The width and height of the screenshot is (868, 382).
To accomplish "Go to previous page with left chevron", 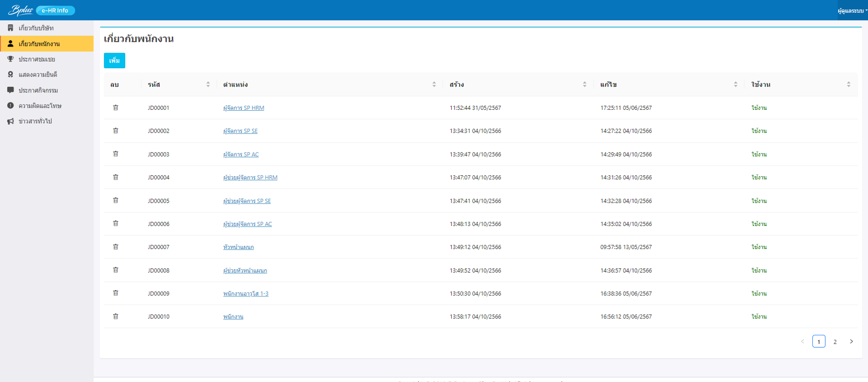I will (802, 341).
